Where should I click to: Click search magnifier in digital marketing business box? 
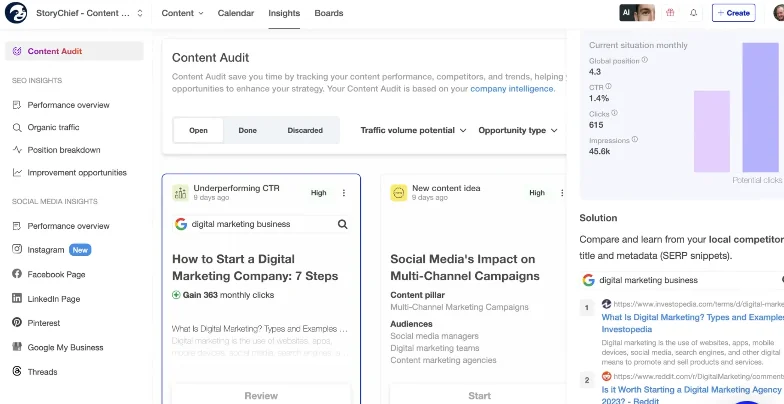click(x=343, y=224)
